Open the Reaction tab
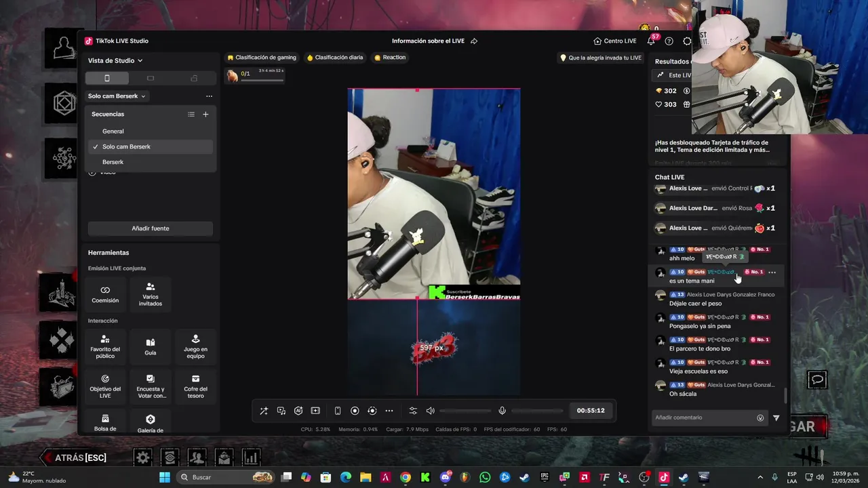The height and width of the screenshot is (488, 868). 390,58
